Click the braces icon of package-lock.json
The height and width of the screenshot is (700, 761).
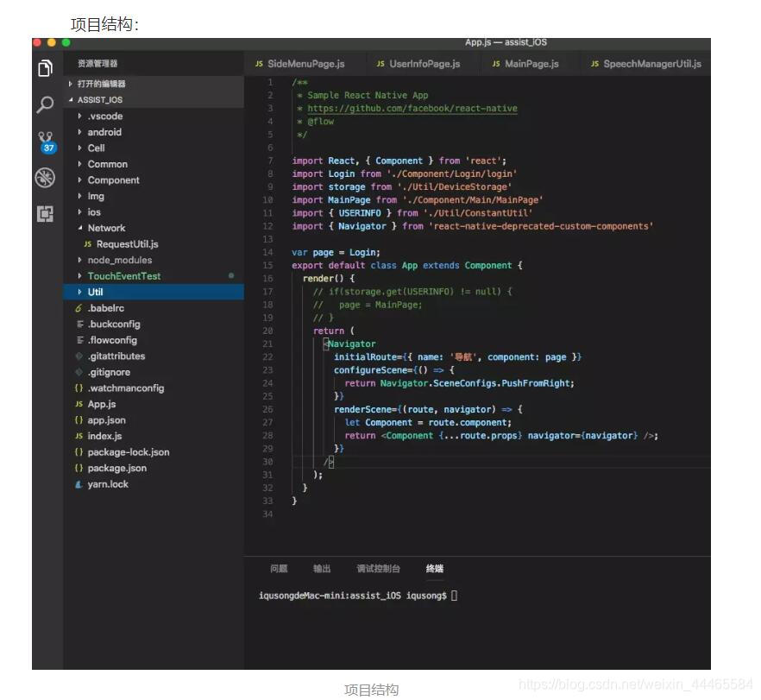point(79,452)
